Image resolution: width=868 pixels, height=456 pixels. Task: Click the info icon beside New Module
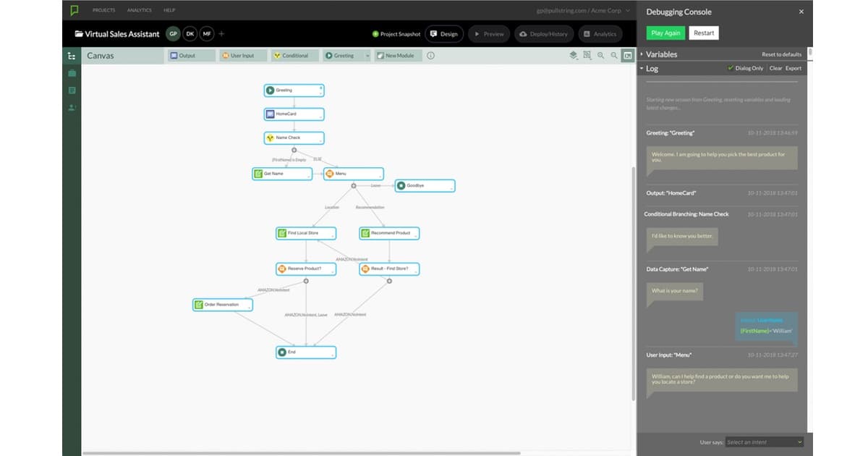431,55
